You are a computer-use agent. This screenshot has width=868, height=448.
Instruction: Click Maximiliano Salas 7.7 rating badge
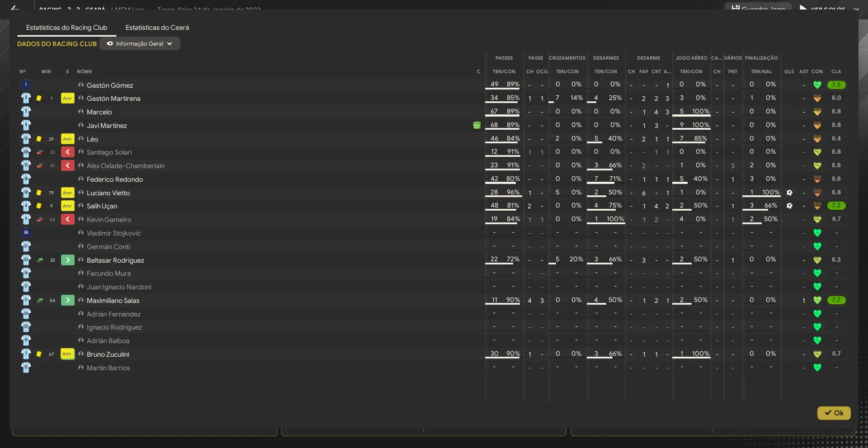tap(836, 300)
